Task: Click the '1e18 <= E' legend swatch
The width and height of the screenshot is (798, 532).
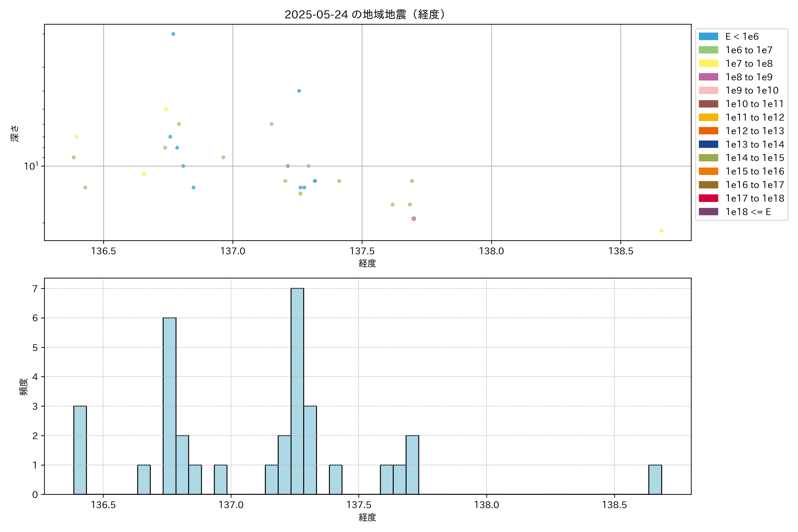Action: pyautogui.click(x=708, y=212)
